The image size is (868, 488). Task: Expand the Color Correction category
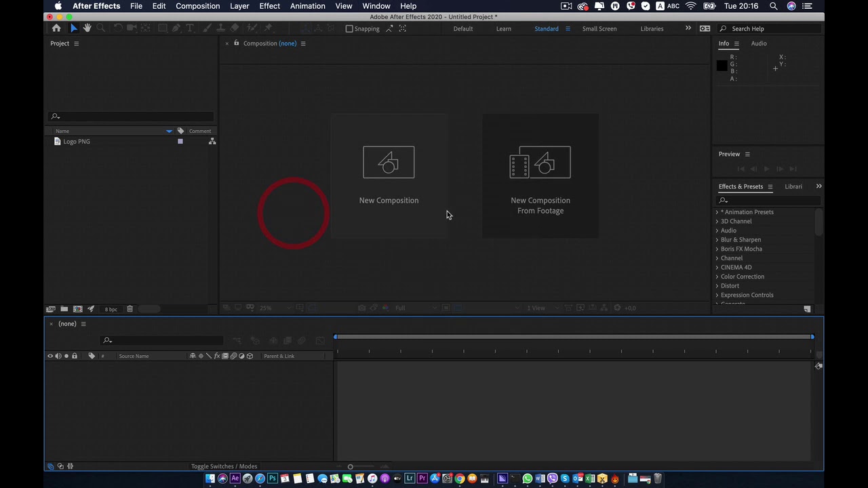717,277
